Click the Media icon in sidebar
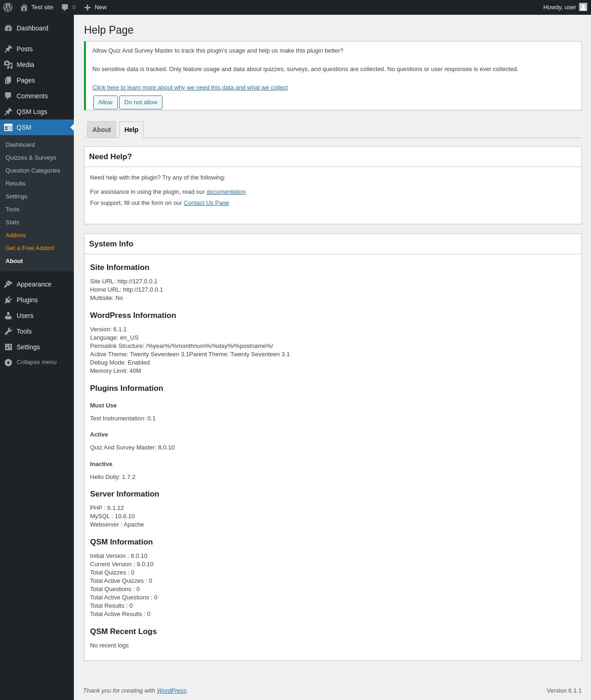 click(x=8, y=65)
